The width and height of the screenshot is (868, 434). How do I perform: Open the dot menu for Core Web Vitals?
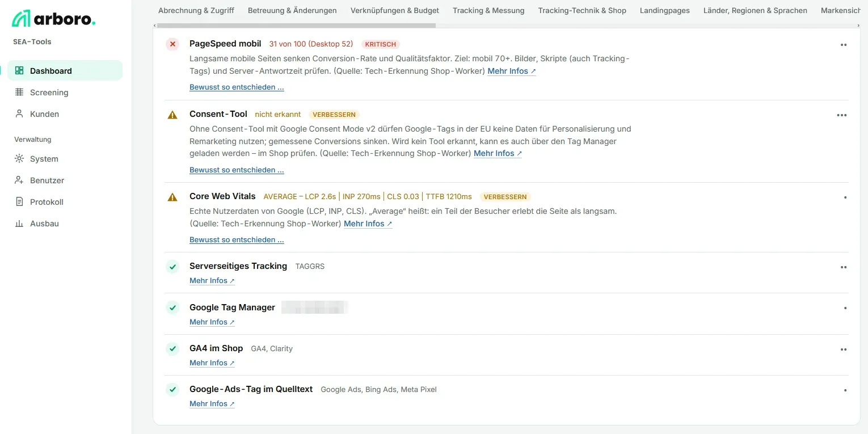click(x=845, y=197)
